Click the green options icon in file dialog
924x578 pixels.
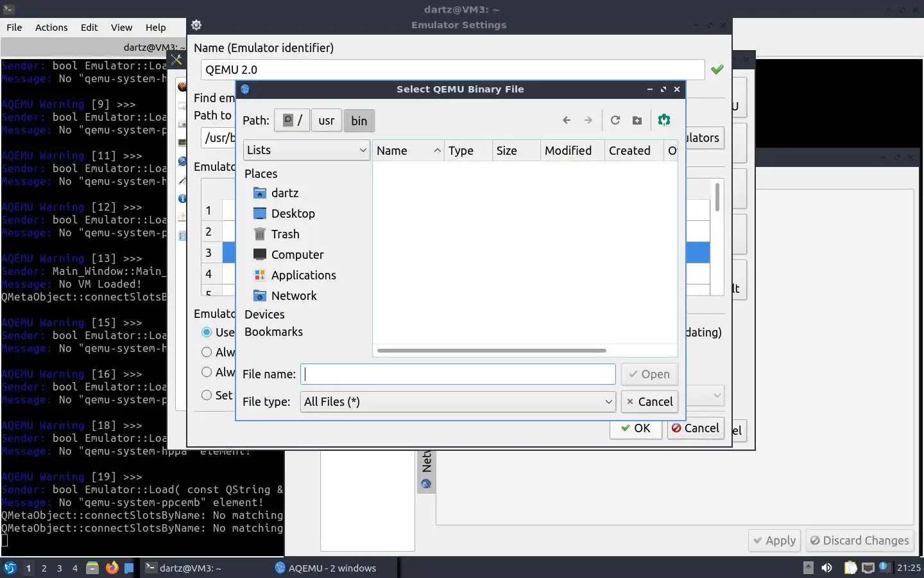tap(664, 120)
